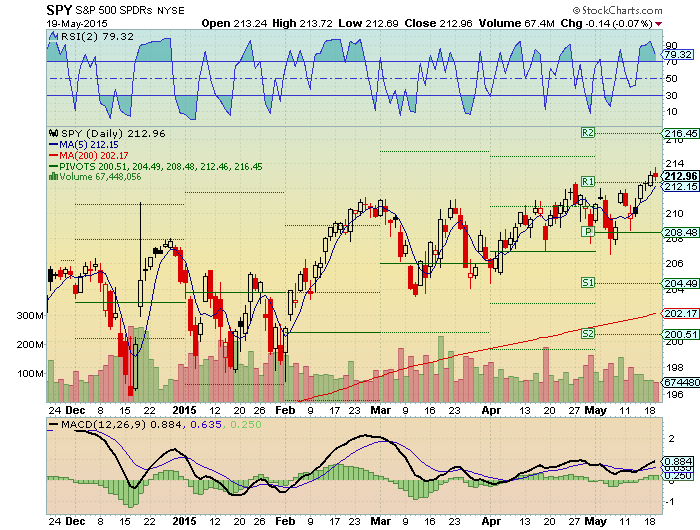Click the RSI axis label 10
The image size is (700, 530).
(x=671, y=112)
